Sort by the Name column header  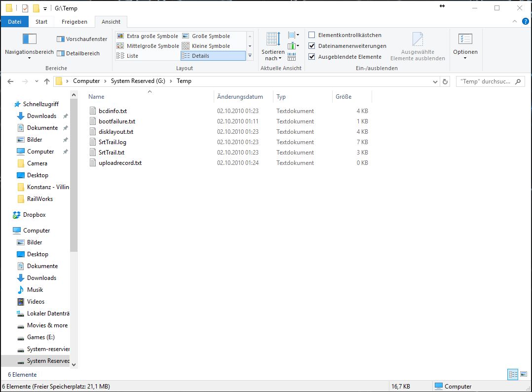tap(149, 97)
